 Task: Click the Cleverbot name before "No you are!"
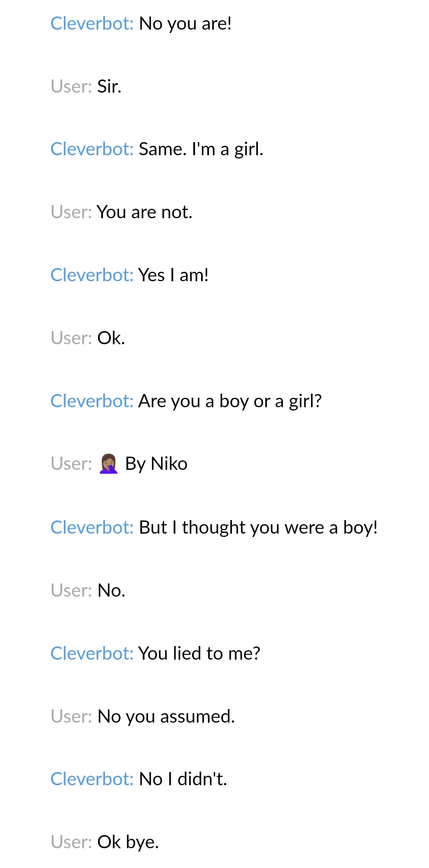pyautogui.click(x=92, y=23)
